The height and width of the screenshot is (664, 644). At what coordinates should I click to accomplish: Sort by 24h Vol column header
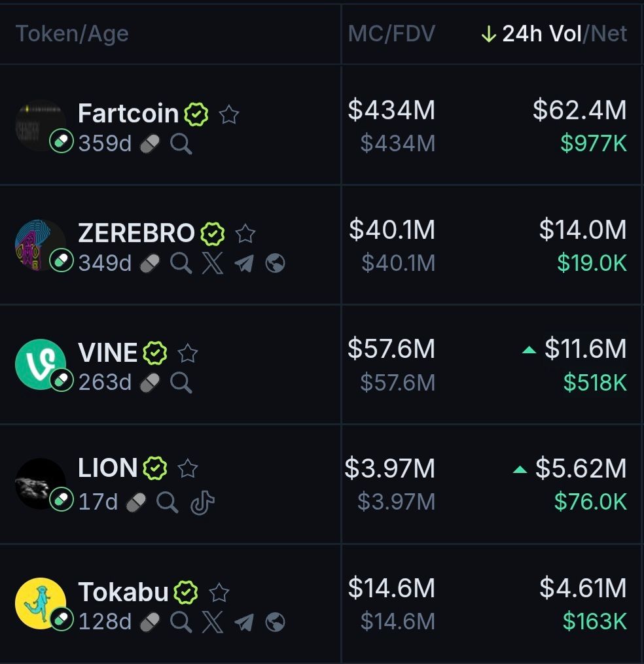[x=542, y=34]
